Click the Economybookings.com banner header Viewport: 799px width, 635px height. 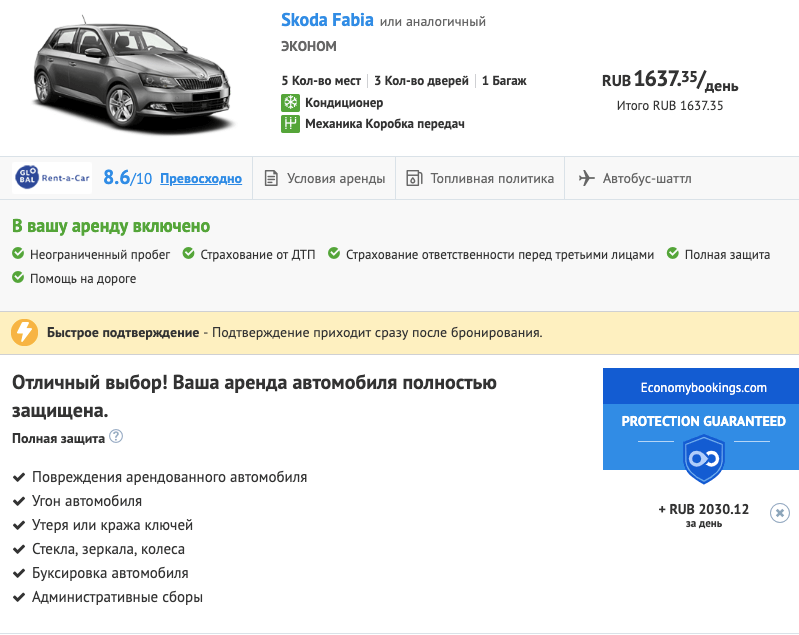tap(703, 387)
